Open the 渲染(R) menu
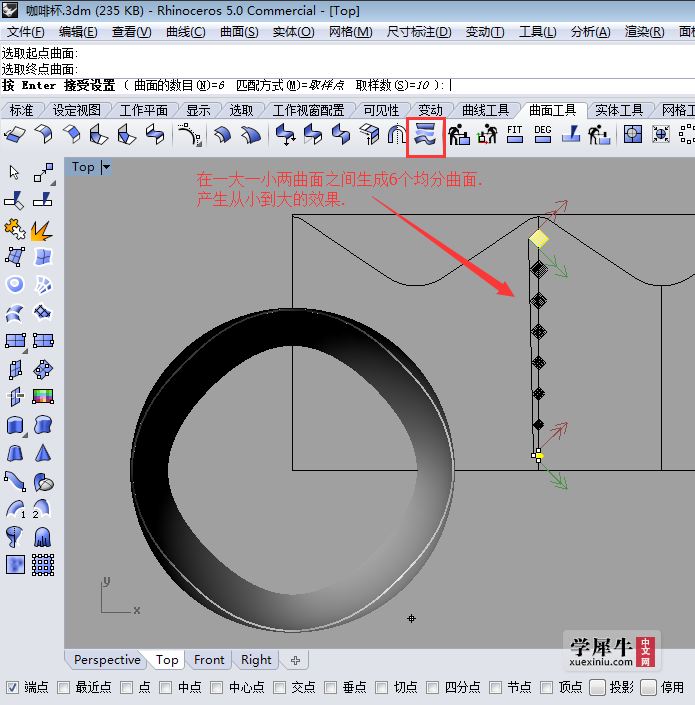Viewport: 695px width, 705px height. pyautogui.click(x=644, y=32)
